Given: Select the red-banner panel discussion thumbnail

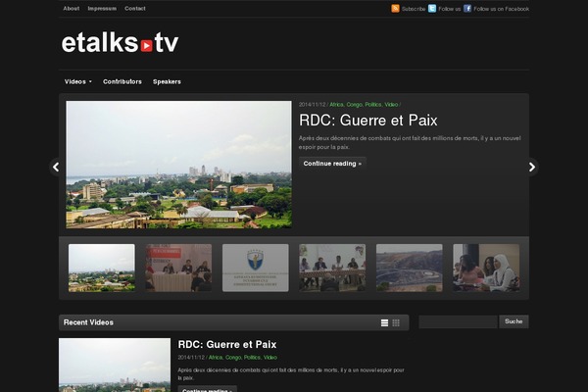Looking at the screenshot, I should click(178, 268).
